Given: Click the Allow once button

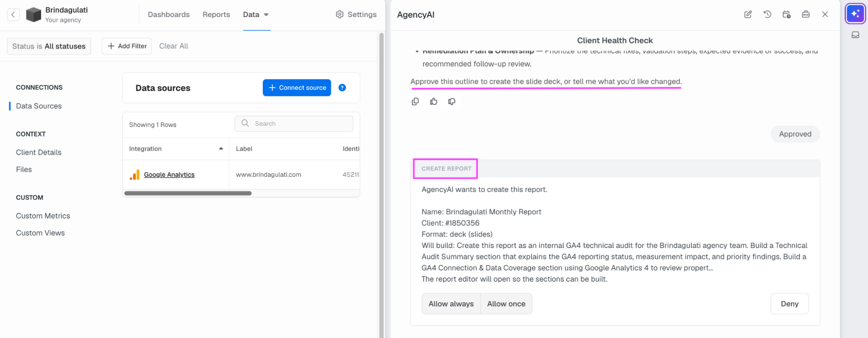Looking at the screenshot, I should click(x=506, y=304).
